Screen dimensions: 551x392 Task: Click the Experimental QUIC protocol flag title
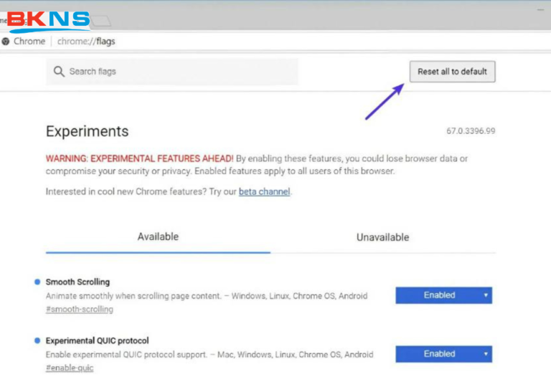click(97, 341)
